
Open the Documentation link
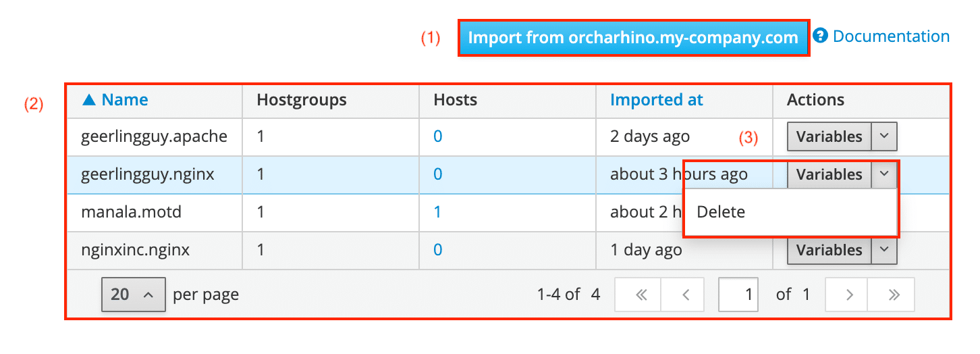(x=891, y=36)
